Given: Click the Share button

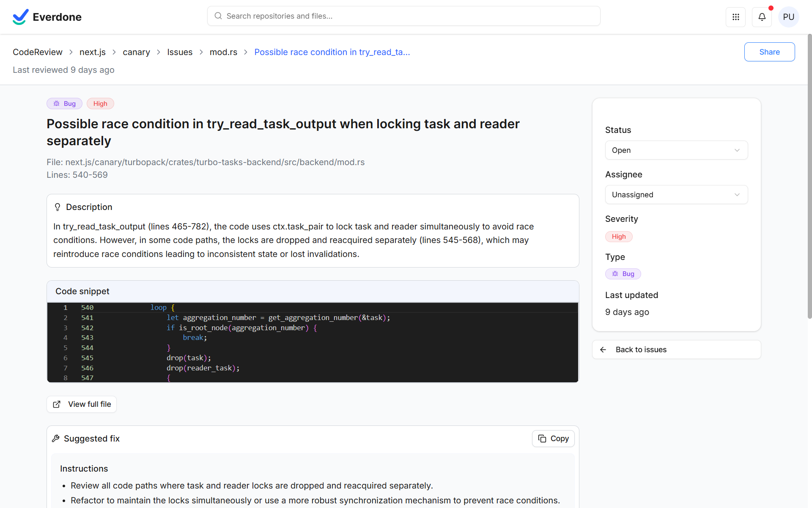Looking at the screenshot, I should coord(769,52).
